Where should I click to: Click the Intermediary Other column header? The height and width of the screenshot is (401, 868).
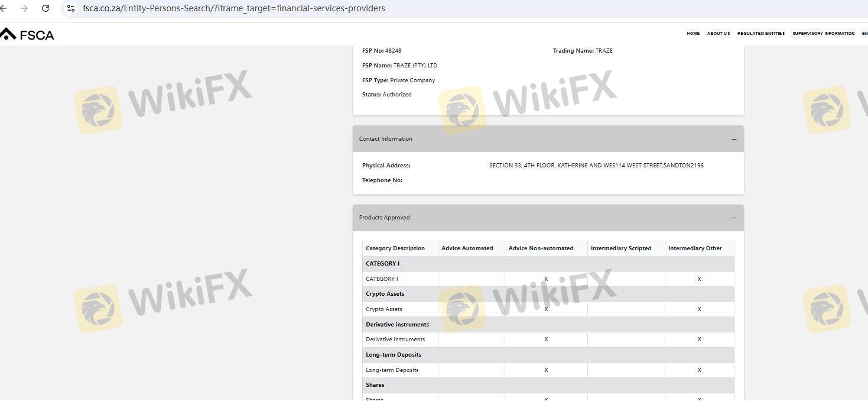coord(695,248)
